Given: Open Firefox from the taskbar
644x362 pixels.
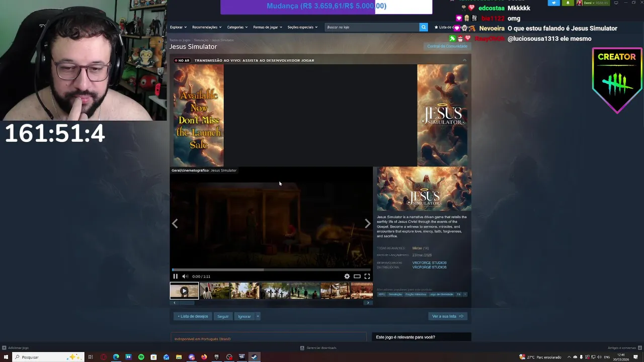Looking at the screenshot, I should (204, 357).
